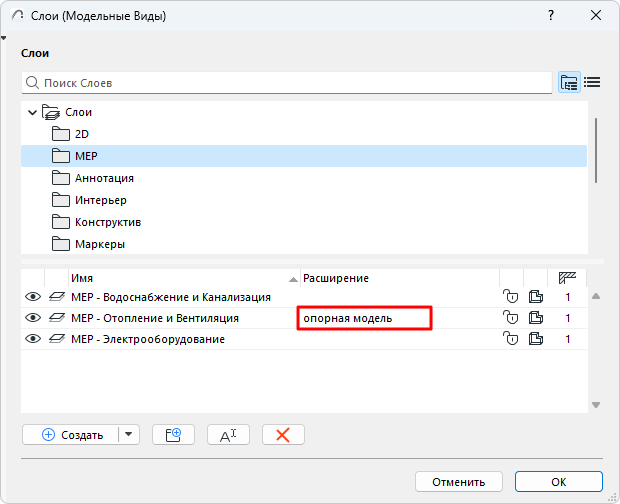Open the Создать button dropdown arrow
This screenshot has width=620, height=504.
tap(128, 435)
